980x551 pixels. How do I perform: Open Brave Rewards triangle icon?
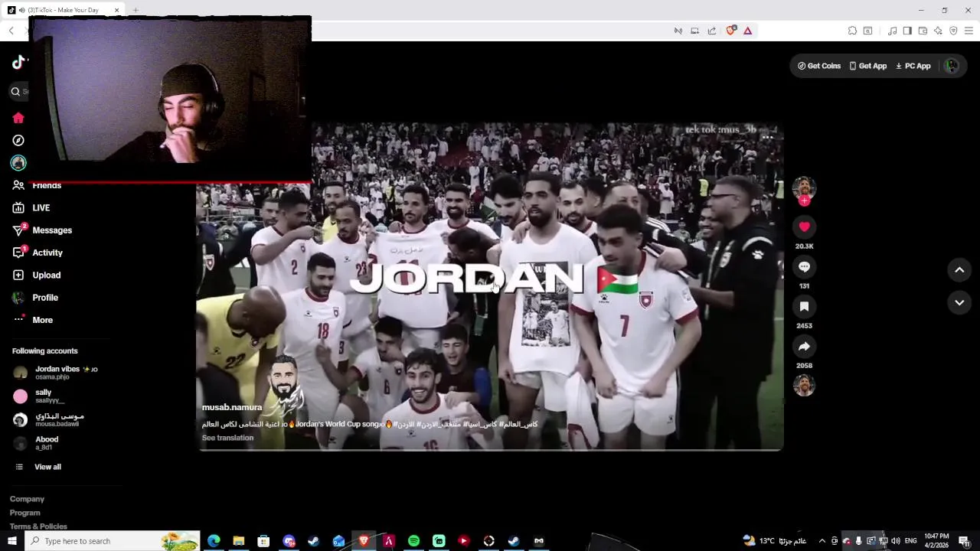pyautogui.click(x=748, y=31)
